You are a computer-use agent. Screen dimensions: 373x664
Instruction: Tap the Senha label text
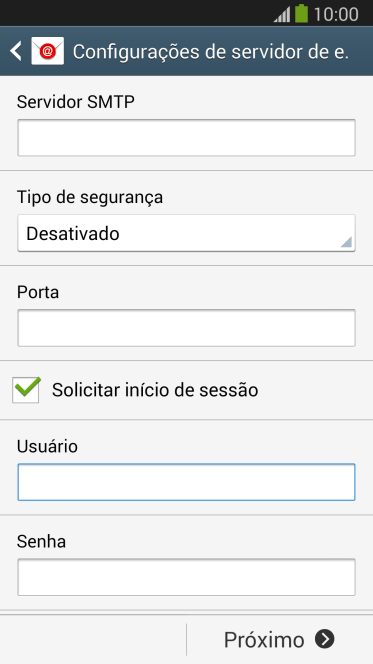point(41,541)
